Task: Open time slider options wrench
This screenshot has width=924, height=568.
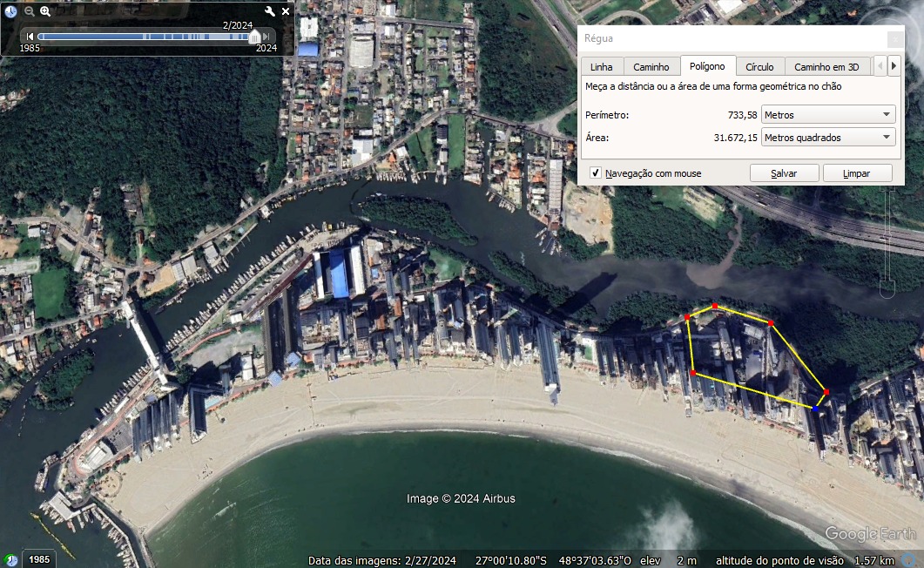Action: tap(270, 11)
